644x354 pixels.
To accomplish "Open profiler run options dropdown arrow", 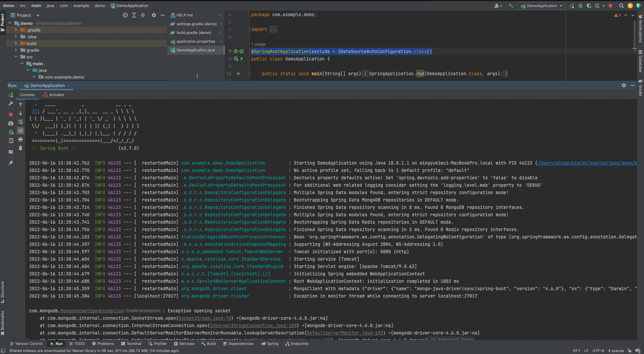I will click(603, 6).
